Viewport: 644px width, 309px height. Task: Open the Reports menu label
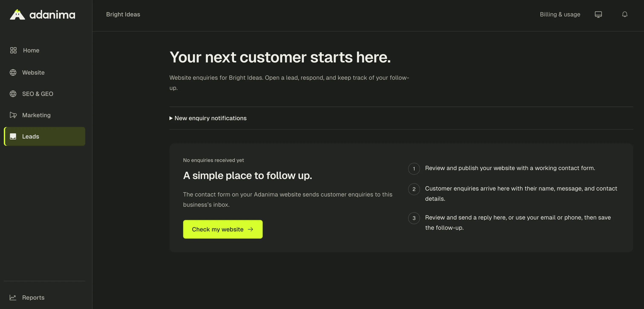33,297
